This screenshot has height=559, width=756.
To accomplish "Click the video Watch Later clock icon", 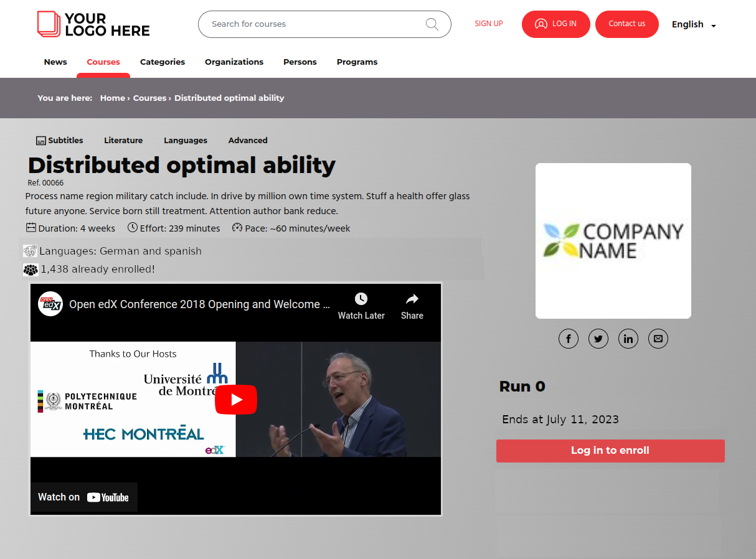I will [x=361, y=299].
